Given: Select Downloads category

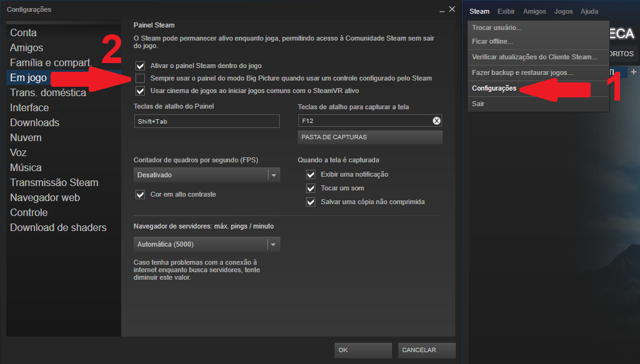Looking at the screenshot, I should point(64,123).
